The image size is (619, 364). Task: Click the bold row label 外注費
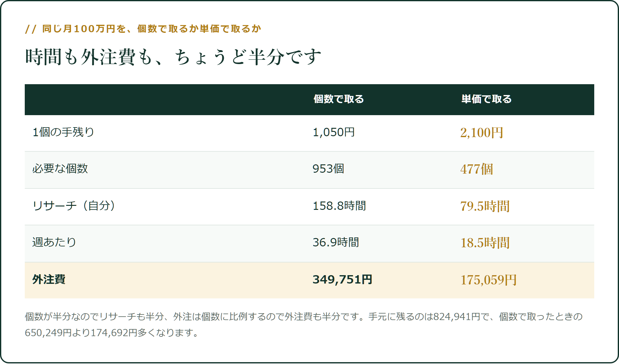(49, 279)
